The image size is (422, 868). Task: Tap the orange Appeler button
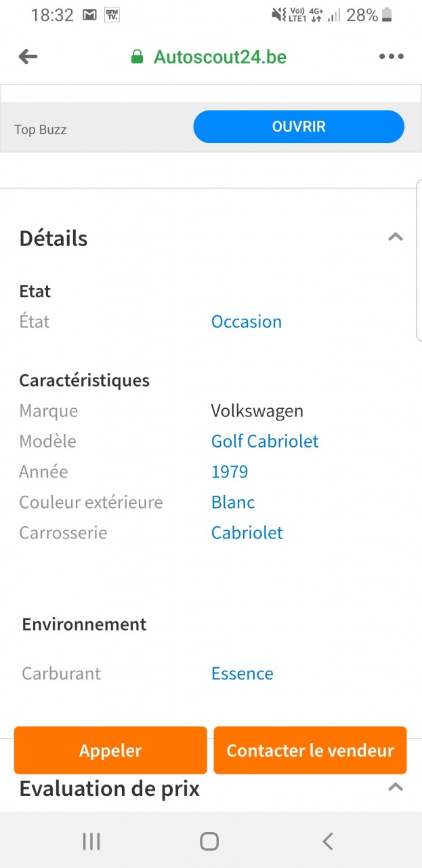pyautogui.click(x=110, y=751)
